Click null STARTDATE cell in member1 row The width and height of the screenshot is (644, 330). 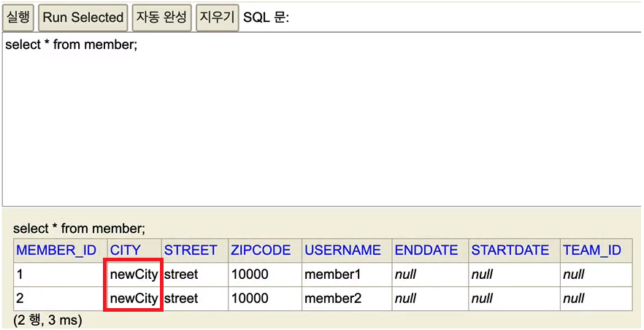click(514, 275)
